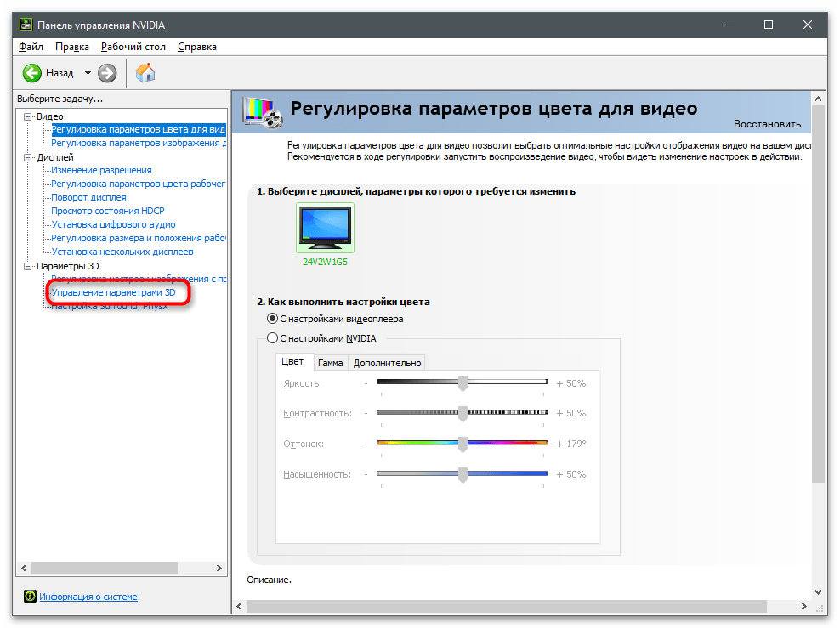
Task: Open Установка цифрового аудио
Action: coord(114,225)
